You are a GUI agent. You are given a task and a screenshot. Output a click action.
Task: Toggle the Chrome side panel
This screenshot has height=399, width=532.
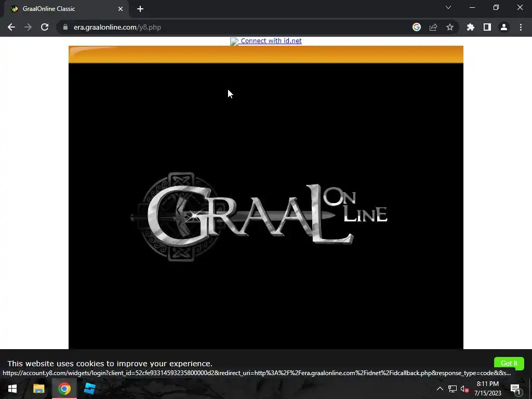coord(487,27)
